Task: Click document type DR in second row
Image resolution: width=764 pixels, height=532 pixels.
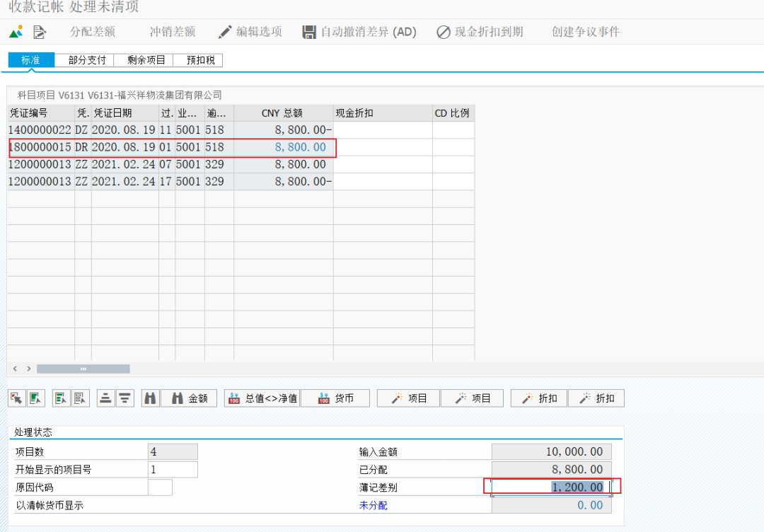Action: click(x=82, y=147)
